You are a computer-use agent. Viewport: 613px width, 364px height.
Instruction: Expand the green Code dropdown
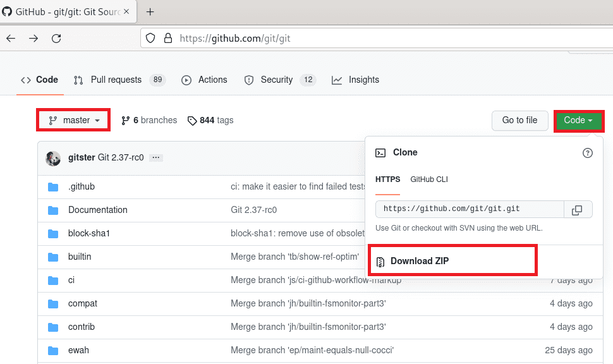[x=577, y=120]
